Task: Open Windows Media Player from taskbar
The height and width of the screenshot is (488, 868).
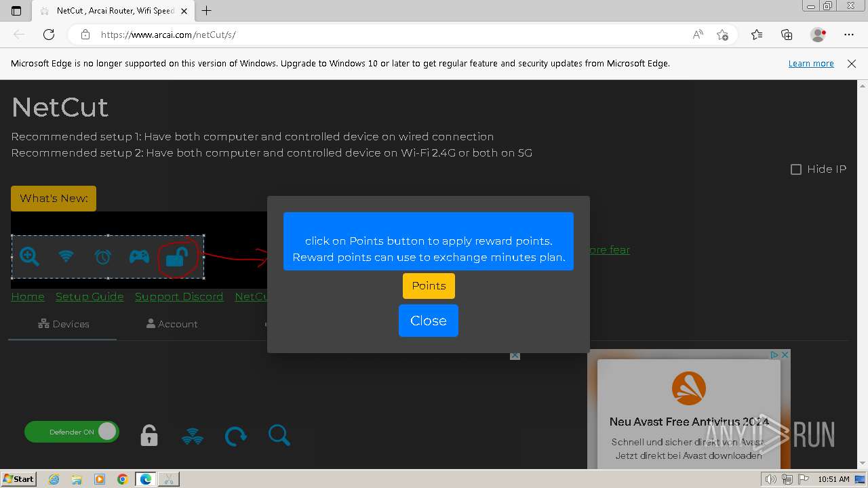Action: pyautogui.click(x=100, y=479)
